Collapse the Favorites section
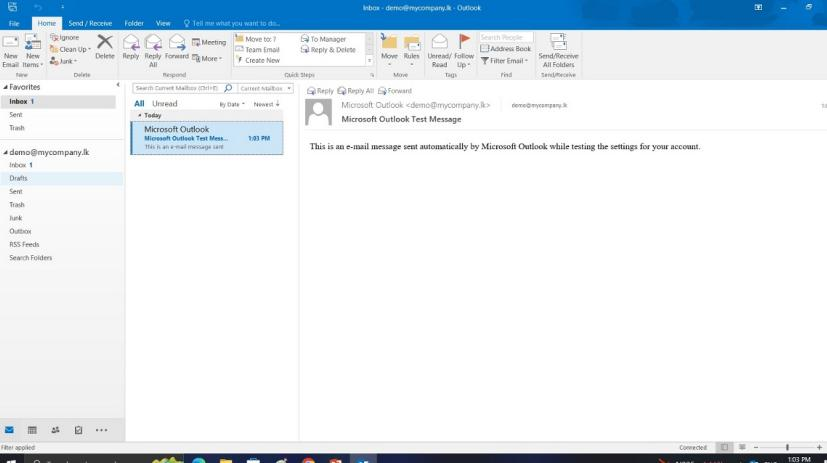827x463 pixels. pos(5,87)
